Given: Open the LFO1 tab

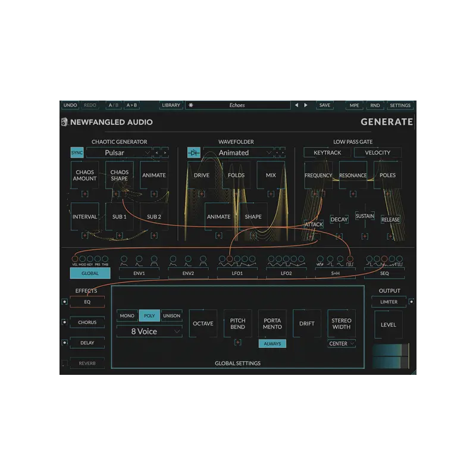Looking at the screenshot, I should pos(237,273).
